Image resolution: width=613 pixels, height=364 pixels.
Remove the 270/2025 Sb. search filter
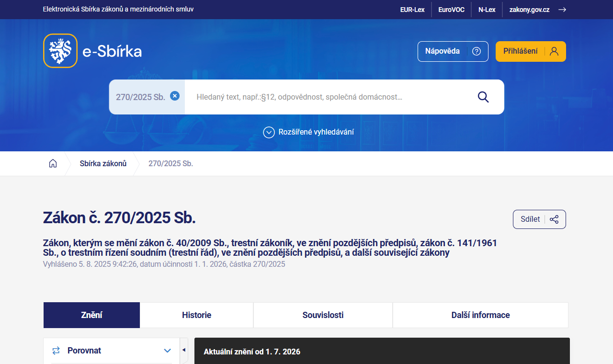pos(175,96)
